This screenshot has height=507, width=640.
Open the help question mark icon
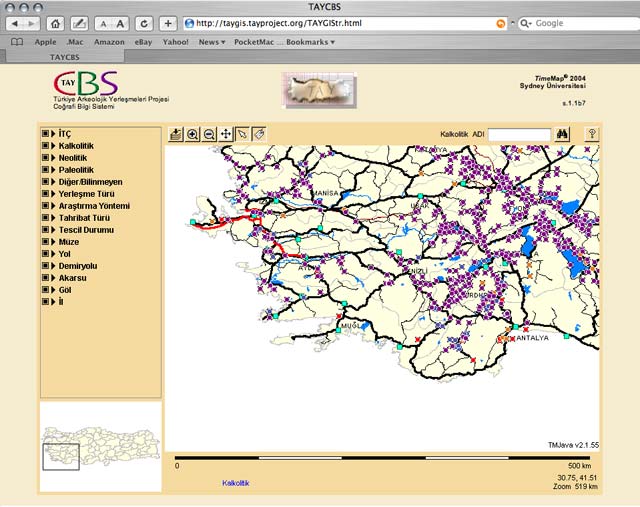tap(591, 134)
